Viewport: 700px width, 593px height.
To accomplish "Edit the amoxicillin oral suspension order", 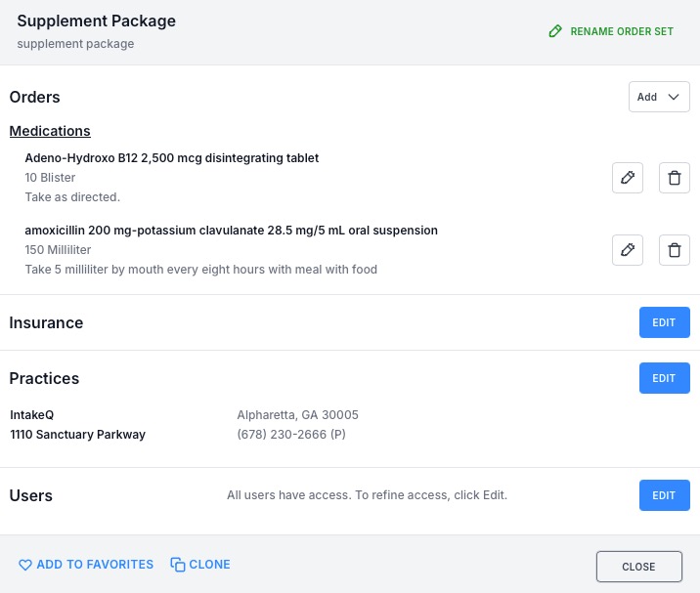I will [x=628, y=250].
